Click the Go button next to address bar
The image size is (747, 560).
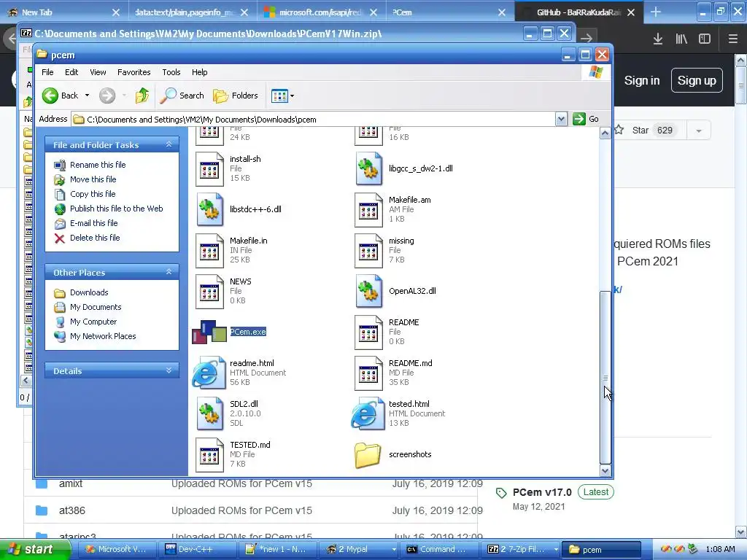[586, 119]
